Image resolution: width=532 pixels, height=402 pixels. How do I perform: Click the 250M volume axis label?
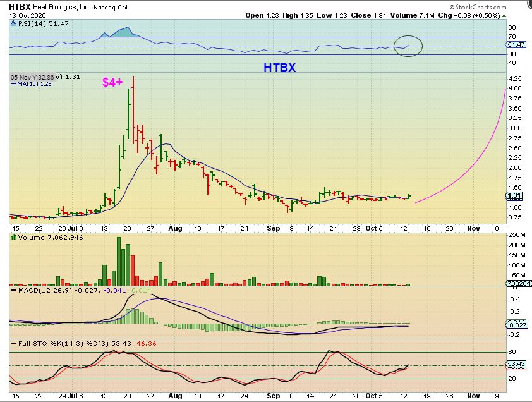click(x=517, y=235)
